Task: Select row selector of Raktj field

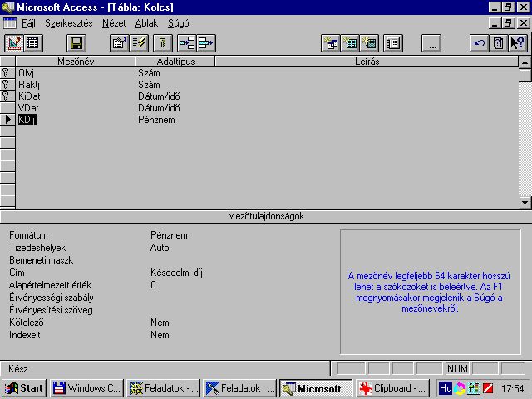Action: click(7, 85)
